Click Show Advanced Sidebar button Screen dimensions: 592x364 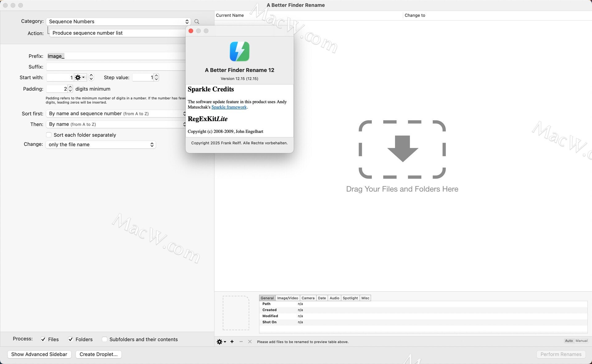click(39, 354)
